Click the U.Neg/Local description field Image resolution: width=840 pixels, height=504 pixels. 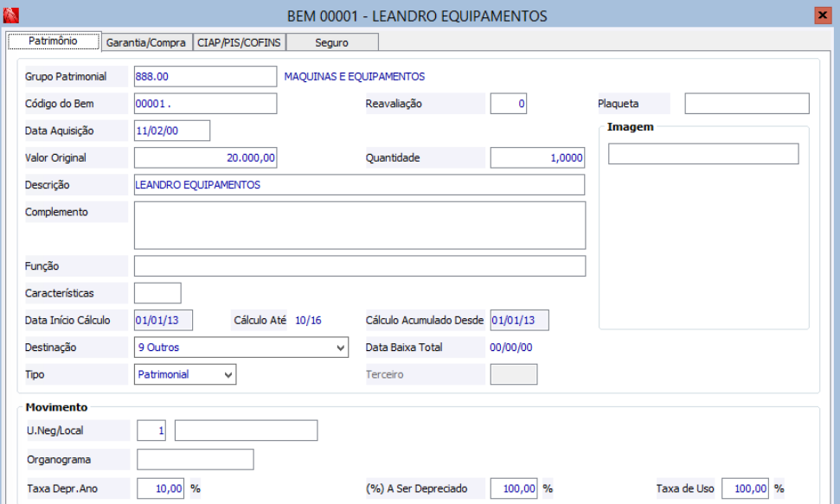(246, 431)
